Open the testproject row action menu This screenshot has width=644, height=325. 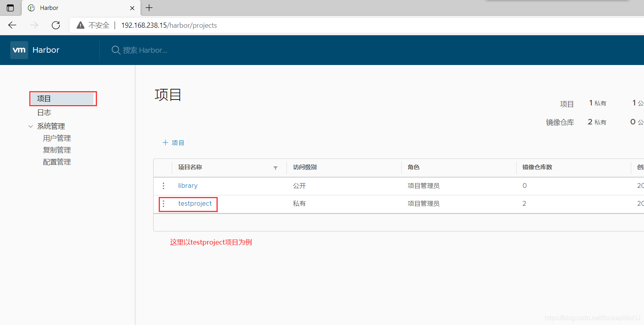[x=163, y=204]
